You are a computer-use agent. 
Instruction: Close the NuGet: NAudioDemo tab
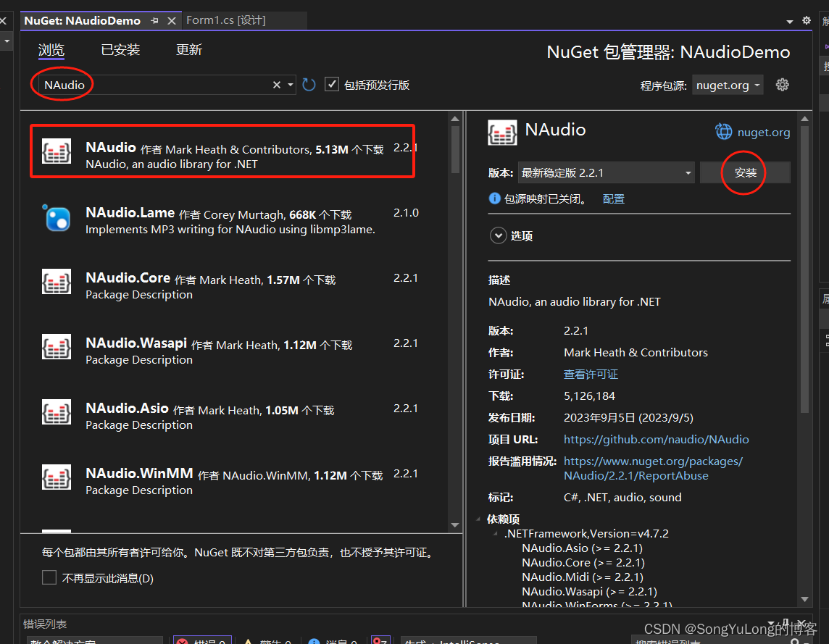(x=171, y=20)
